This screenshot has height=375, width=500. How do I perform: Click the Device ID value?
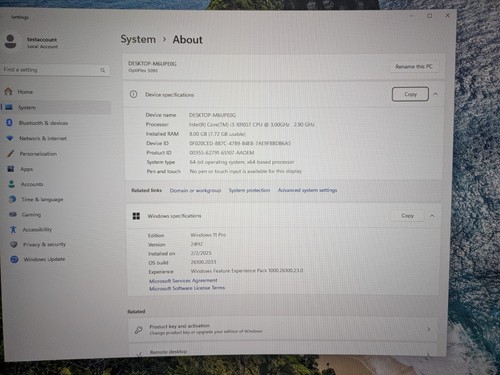pos(240,143)
